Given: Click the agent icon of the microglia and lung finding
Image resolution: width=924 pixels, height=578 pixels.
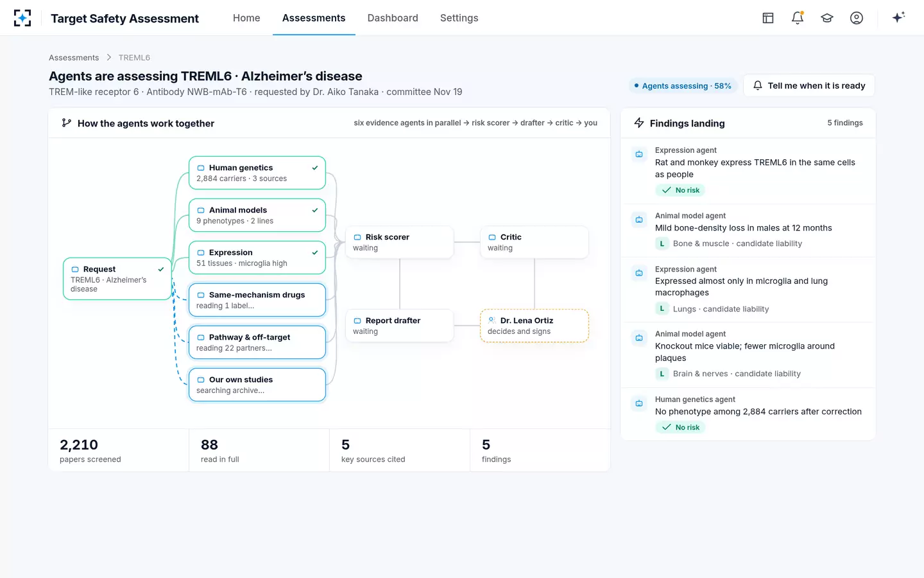Looking at the screenshot, I should click(x=639, y=273).
